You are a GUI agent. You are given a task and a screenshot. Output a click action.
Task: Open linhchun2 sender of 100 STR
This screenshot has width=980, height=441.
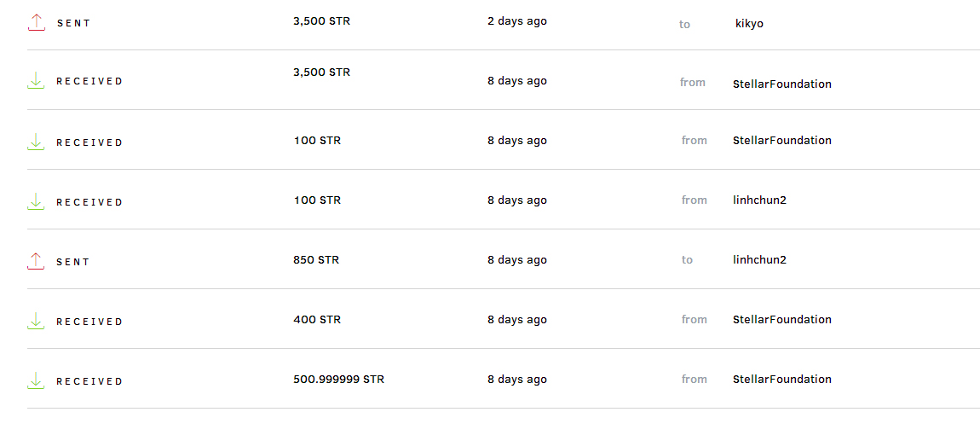[759, 200]
